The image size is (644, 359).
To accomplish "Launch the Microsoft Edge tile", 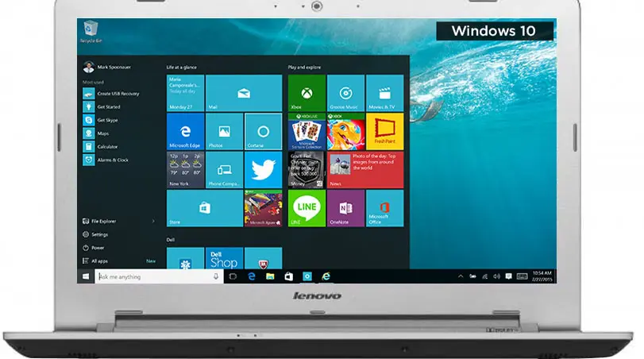I will point(185,131).
